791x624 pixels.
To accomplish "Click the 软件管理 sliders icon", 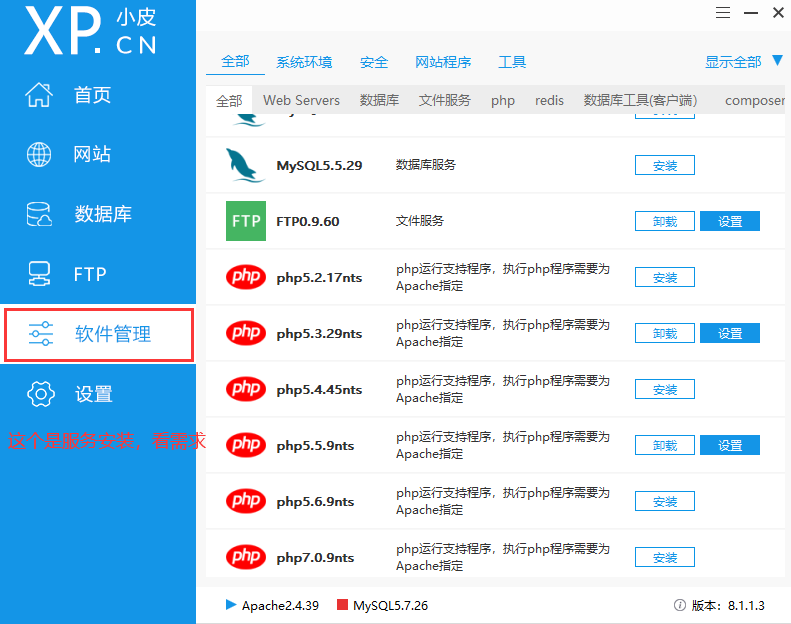I will [x=40, y=334].
